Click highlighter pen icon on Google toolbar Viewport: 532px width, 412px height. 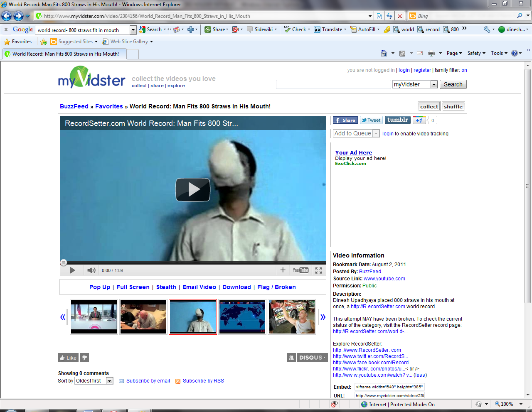pyautogui.click(x=387, y=29)
